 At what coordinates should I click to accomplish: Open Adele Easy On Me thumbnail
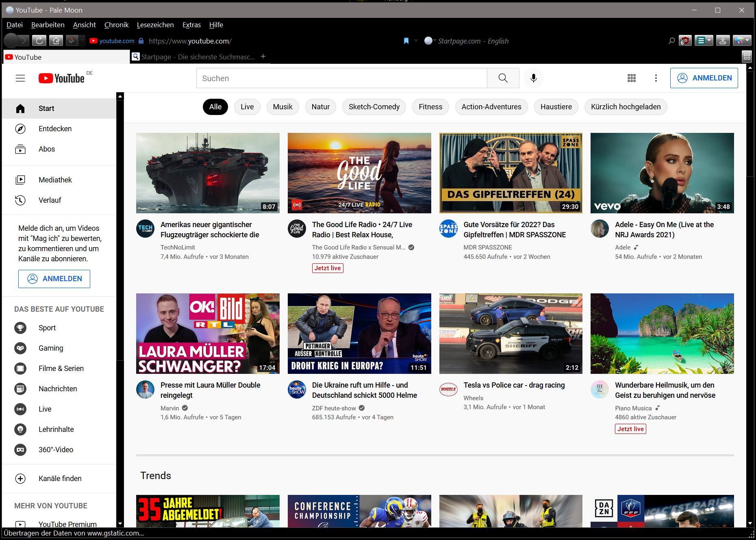(x=662, y=173)
